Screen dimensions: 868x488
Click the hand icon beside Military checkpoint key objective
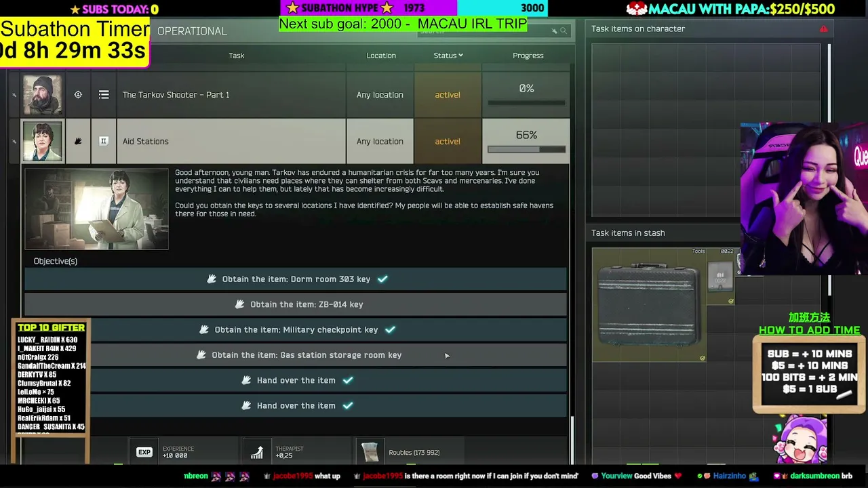[x=204, y=329]
